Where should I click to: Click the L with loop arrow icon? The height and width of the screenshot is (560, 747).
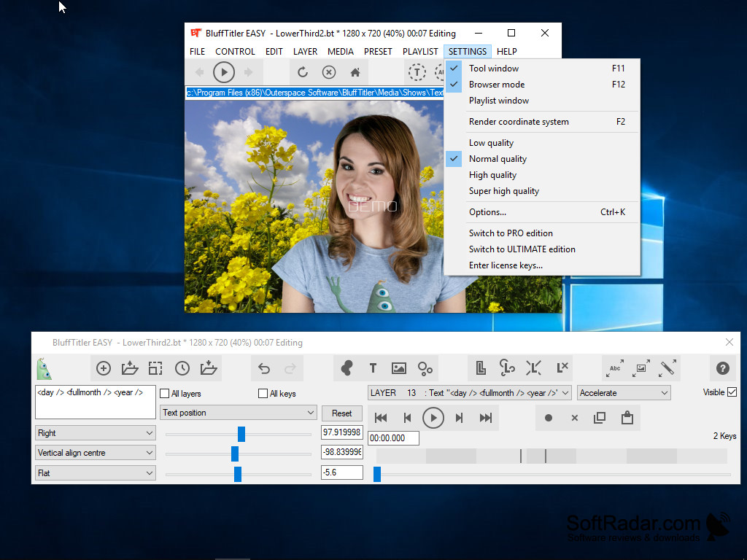pyautogui.click(x=507, y=367)
